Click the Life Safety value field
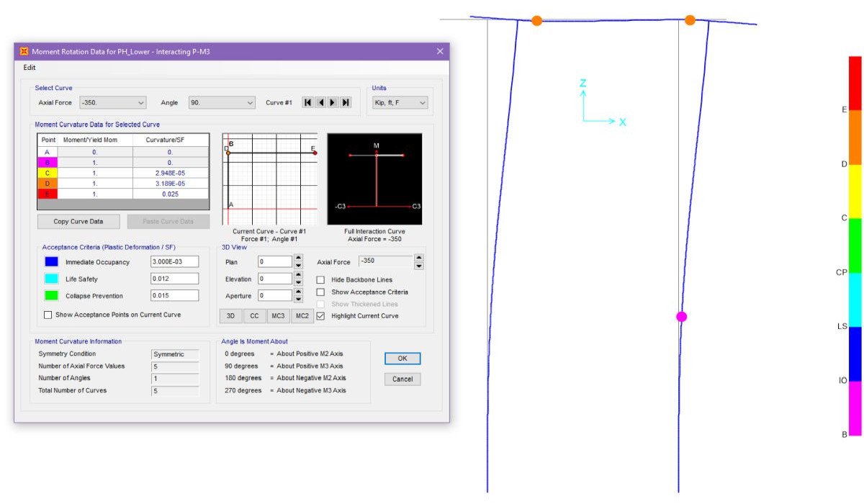The width and height of the screenshot is (864, 504). tap(174, 279)
